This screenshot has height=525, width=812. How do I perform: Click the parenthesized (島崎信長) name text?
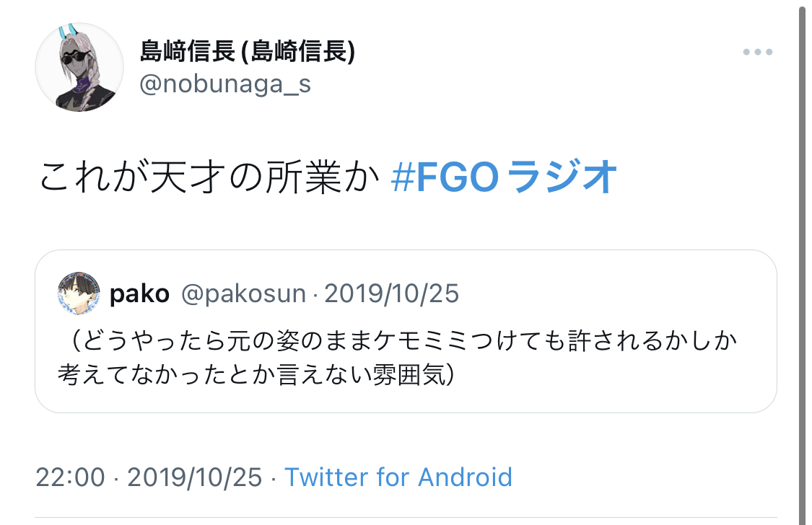click(x=297, y=52)
